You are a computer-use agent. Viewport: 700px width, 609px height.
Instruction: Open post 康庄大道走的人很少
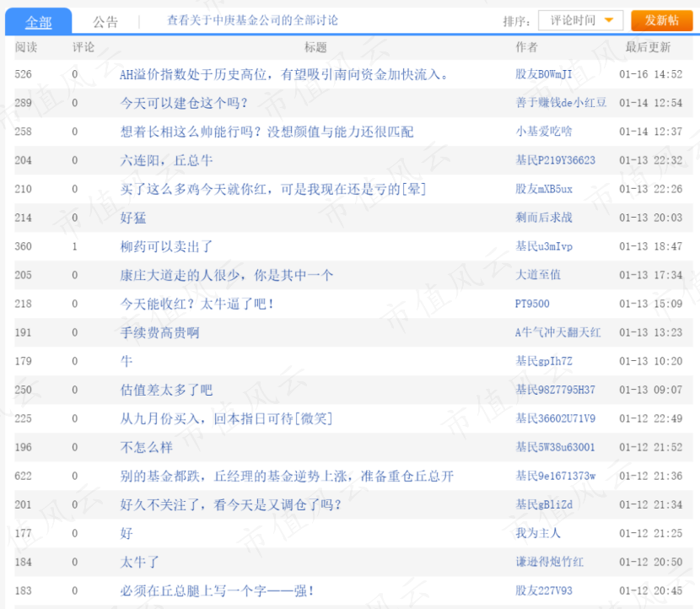tap(226, 275)
